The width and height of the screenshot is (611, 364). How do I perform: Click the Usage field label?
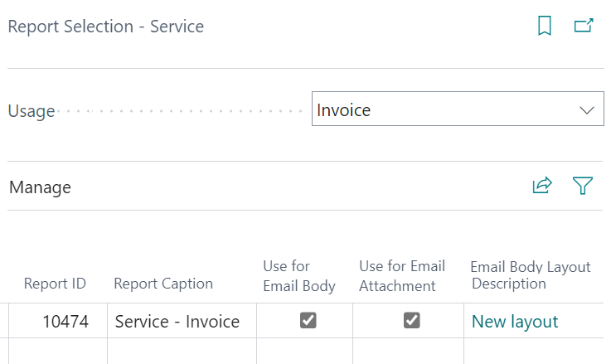click(x=32, y=111)
